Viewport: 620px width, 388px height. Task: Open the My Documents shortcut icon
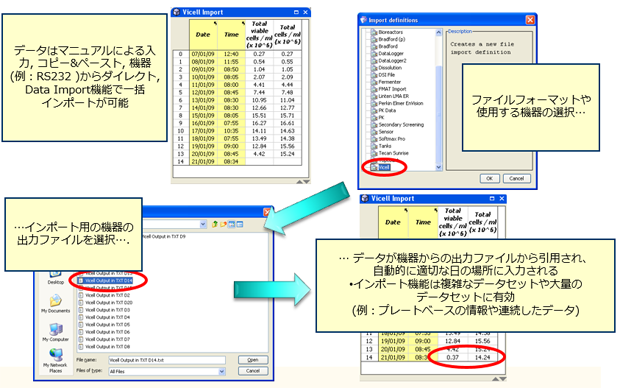coord(55,304)
